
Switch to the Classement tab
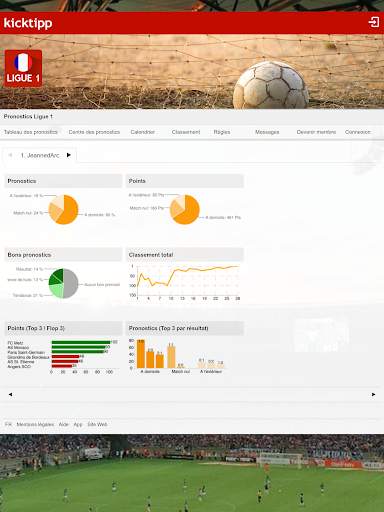click(186, 132)
